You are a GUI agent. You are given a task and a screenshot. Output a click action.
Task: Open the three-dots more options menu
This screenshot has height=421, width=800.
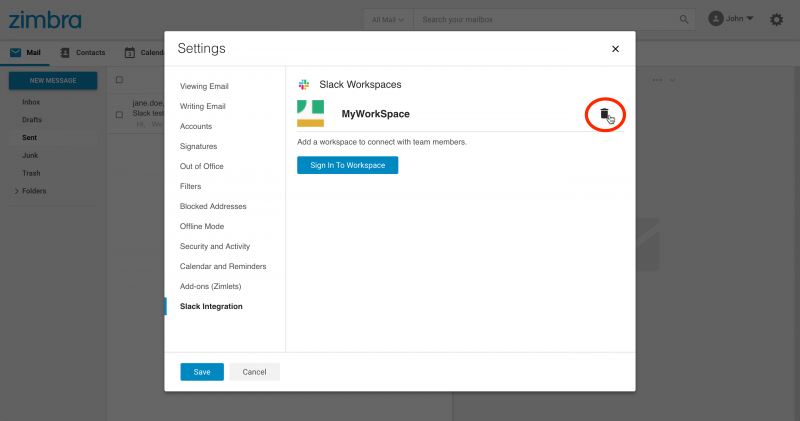tap(657, 80)
